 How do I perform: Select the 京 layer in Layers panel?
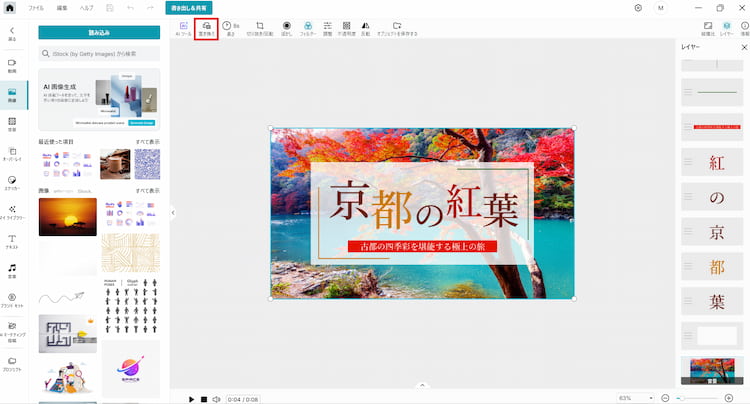[712, 232]
